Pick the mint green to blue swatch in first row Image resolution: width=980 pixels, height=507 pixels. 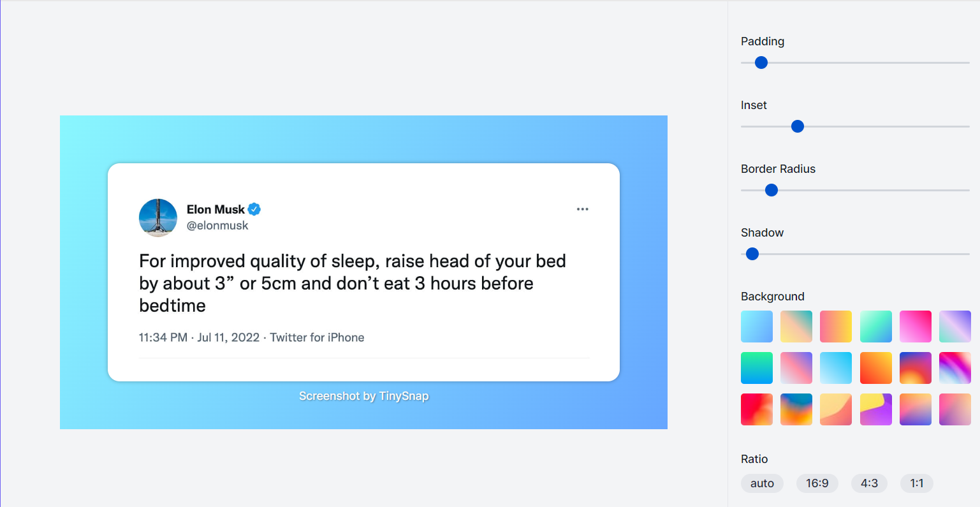tap(876, 327)
